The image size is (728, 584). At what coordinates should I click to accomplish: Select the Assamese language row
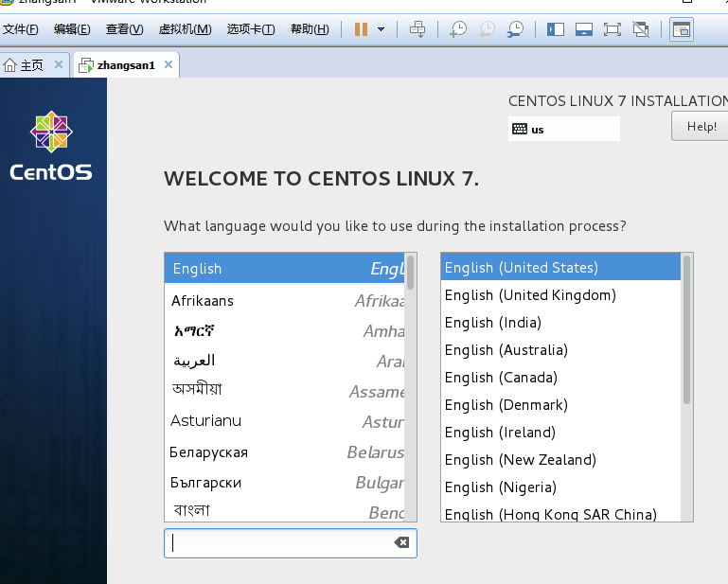[284, 391]
